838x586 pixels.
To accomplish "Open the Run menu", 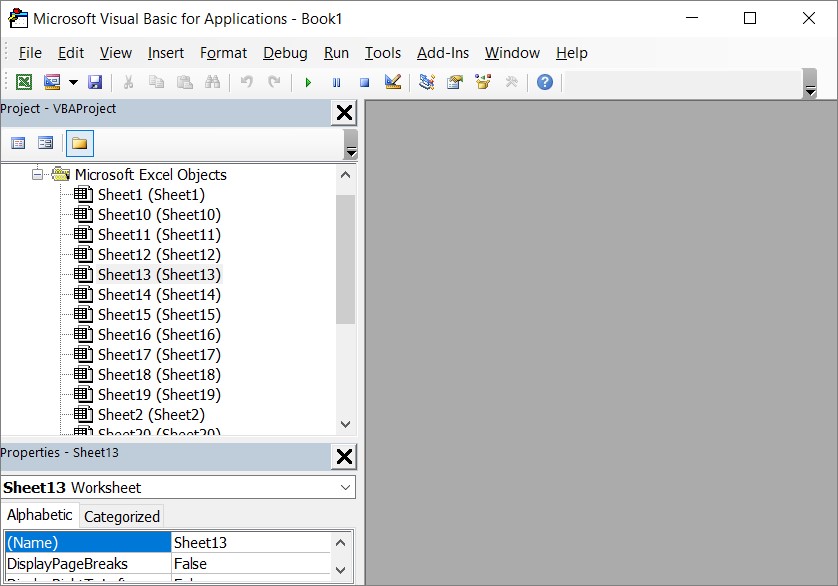I will point(336,53).
